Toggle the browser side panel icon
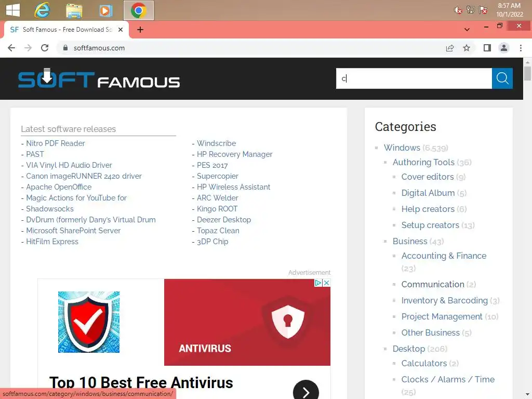This screenshot has height=399, width=532. [487, 48]
